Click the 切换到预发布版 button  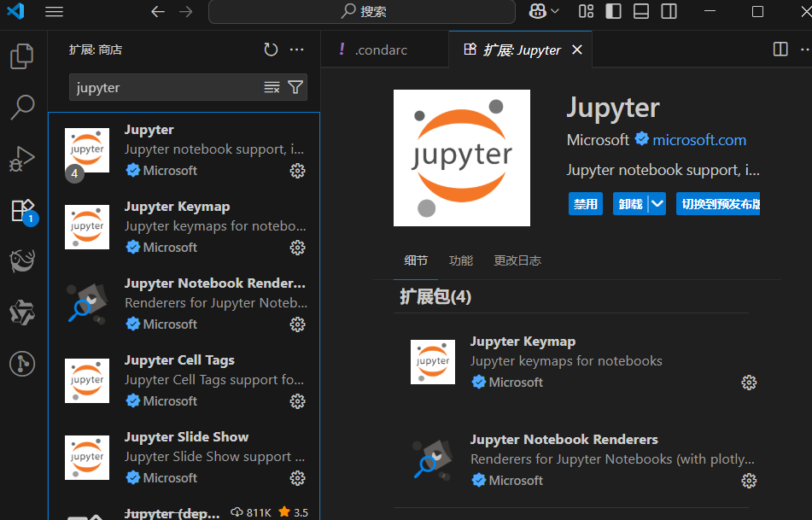[718, 203]
